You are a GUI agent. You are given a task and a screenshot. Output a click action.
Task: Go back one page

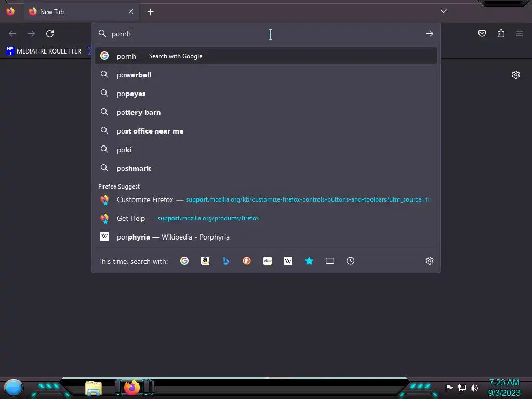click(12, 34)
